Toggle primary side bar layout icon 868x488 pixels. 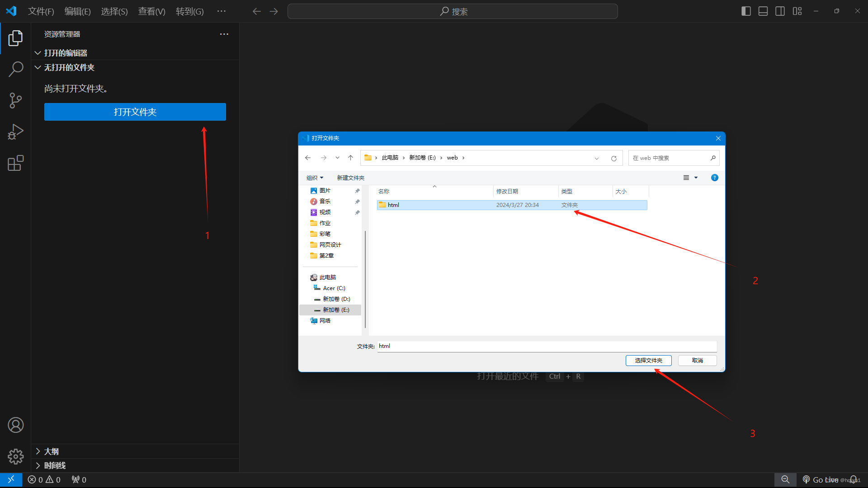click(746, 11)
